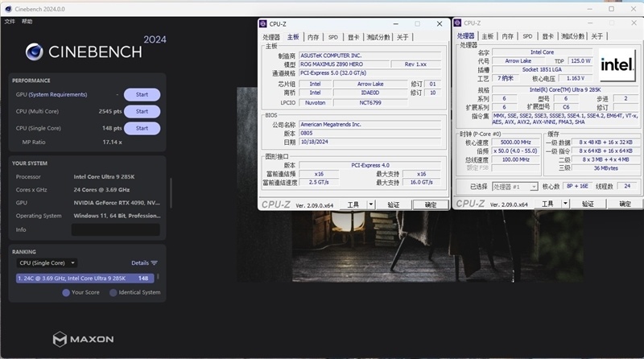Click the Your Score legend dot
The height and width of the screenshot is (359, 644).
(66, 292)
